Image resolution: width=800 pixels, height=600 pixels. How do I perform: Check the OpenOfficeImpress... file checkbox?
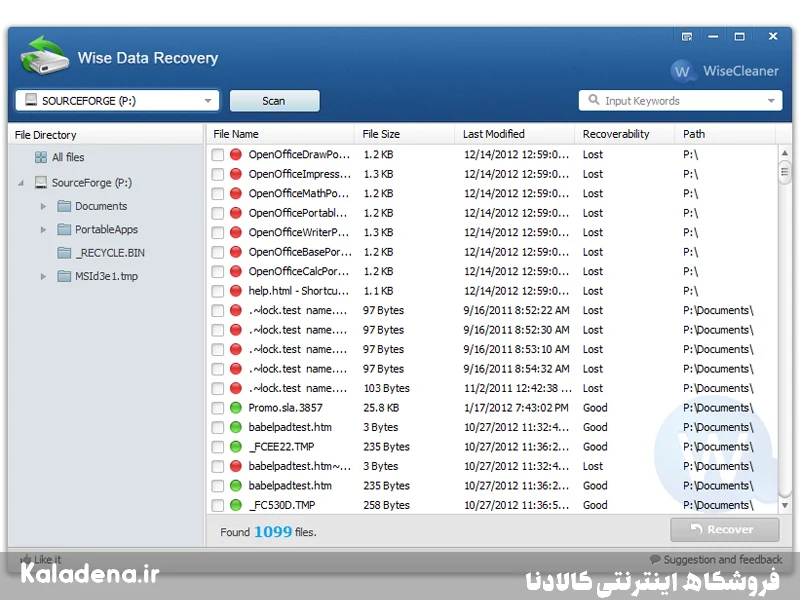(x=218, y=174)
